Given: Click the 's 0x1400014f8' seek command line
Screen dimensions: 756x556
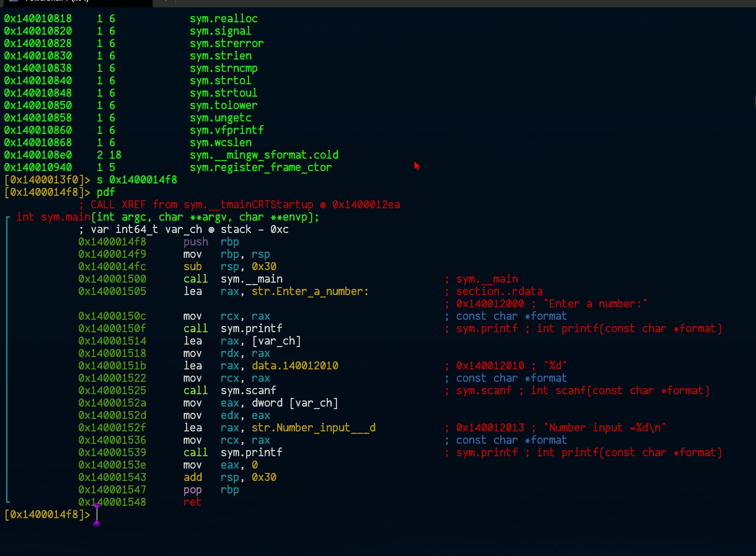Looking at the screenshot, I should pyautogui.click(x=136, y=180).
